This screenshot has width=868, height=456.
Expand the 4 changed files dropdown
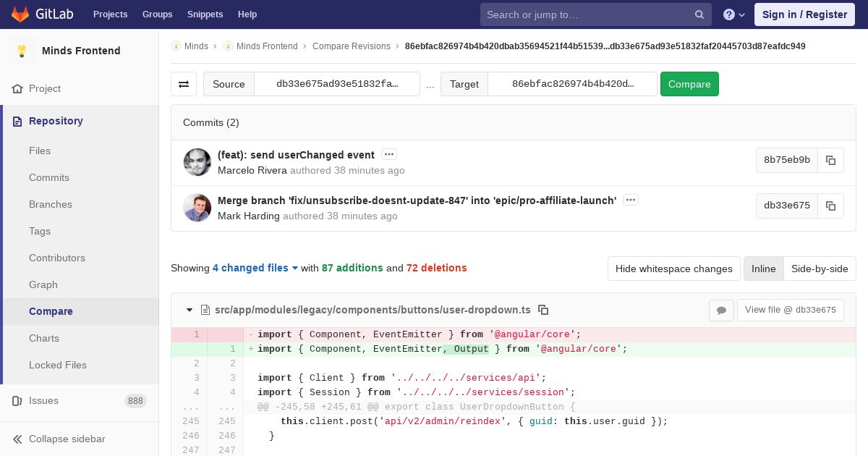[255, 268]
